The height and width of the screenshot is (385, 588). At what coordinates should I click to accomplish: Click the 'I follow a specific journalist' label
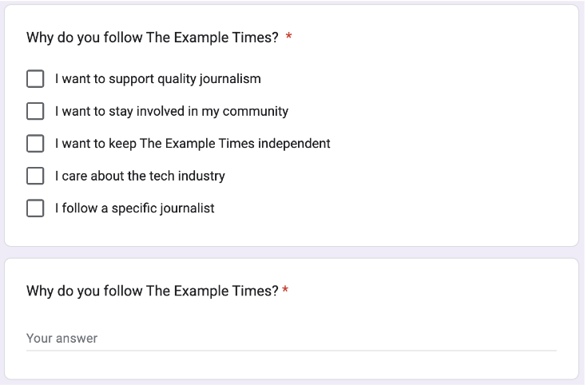click(135, 208)
